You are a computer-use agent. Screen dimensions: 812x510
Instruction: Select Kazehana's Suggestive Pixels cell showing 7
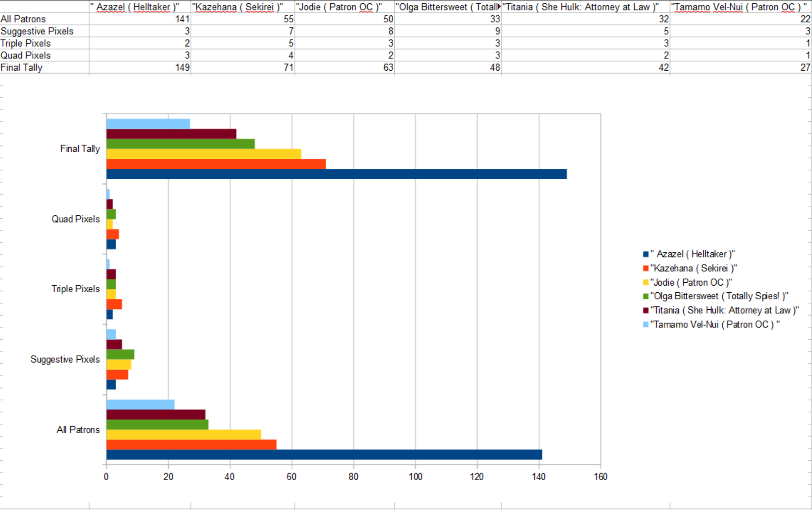pos(243,31)
